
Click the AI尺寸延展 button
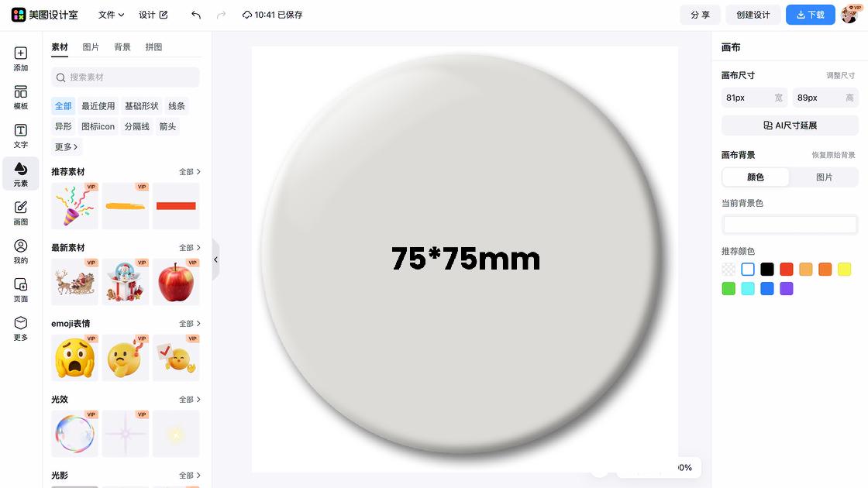coord(790,125)
